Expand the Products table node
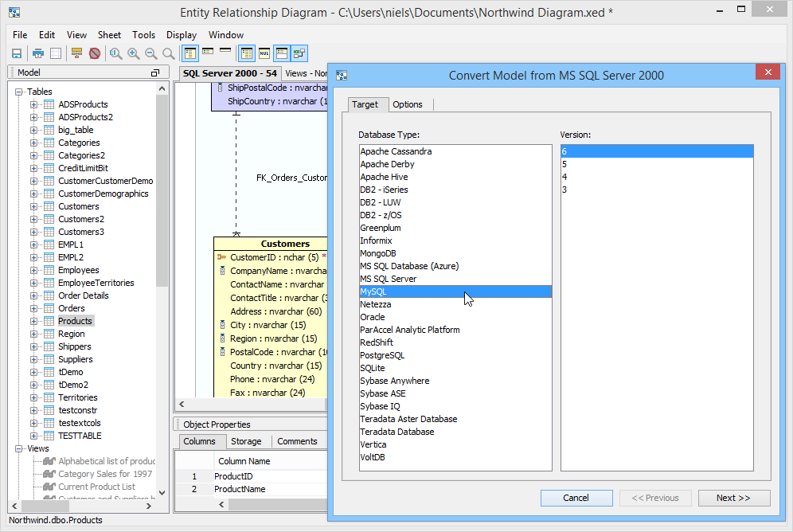 tap(33, 321)
